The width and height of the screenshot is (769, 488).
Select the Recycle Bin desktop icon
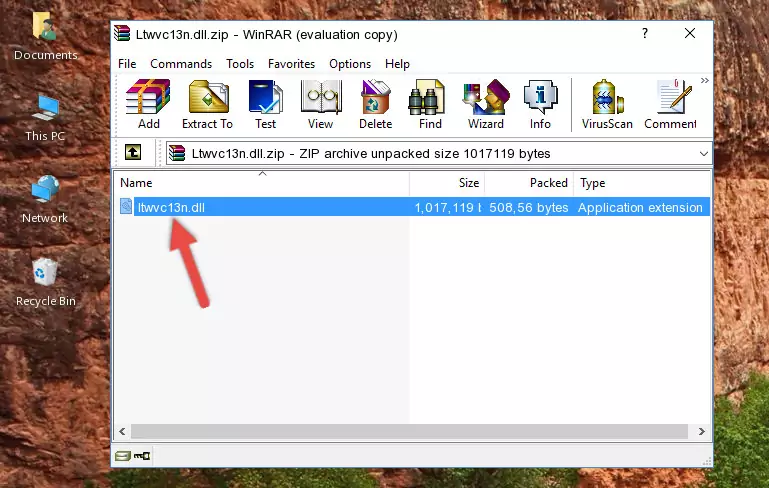pos(45,283)
